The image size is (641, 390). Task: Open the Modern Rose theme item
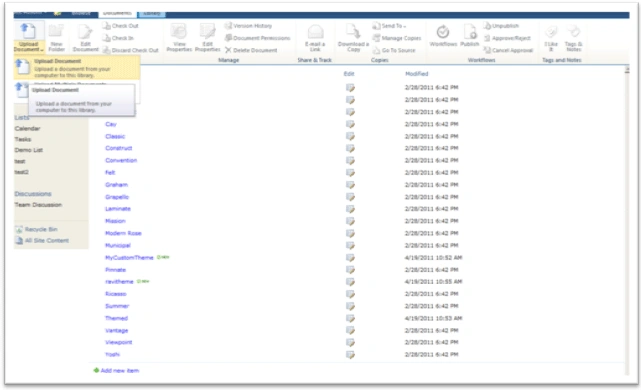tap(123, 234)
